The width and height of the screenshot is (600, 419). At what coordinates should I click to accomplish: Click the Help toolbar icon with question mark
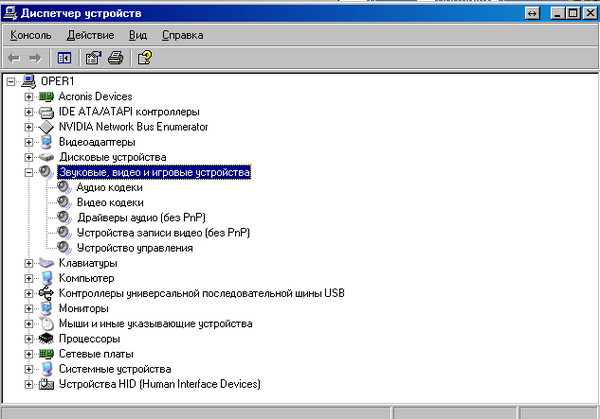click(x=145, y=58)
